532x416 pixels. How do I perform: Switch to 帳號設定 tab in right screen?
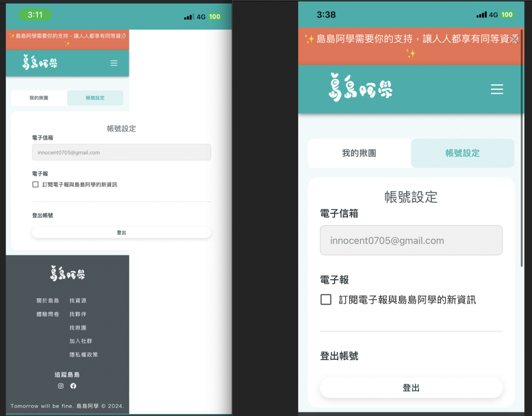pyautogui.click(x=462, y=153)
